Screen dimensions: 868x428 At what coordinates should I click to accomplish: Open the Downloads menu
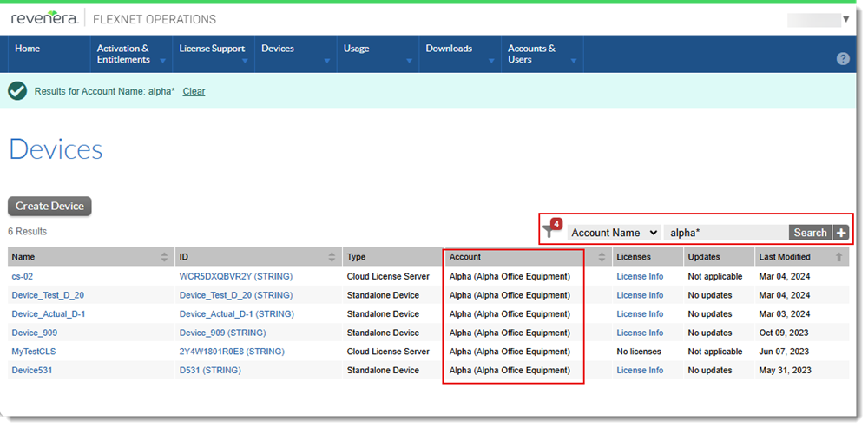coord(449,49)
